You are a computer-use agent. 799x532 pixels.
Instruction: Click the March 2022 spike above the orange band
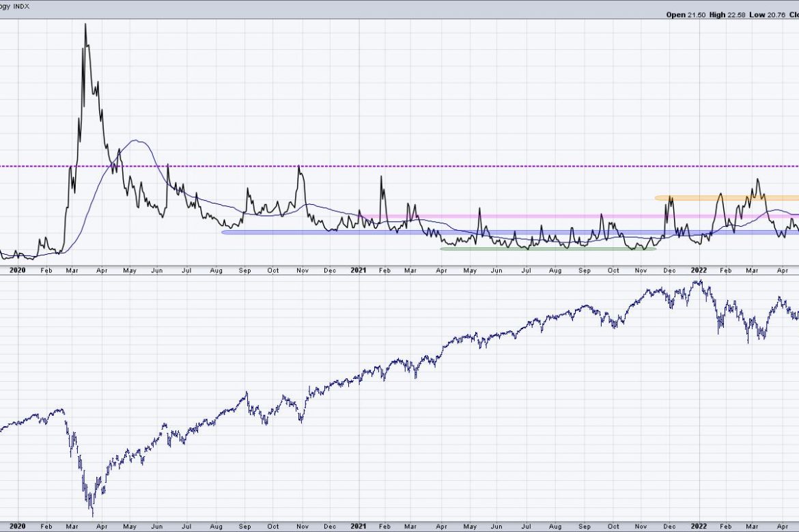pyautogui.click(x=757, y=180)
